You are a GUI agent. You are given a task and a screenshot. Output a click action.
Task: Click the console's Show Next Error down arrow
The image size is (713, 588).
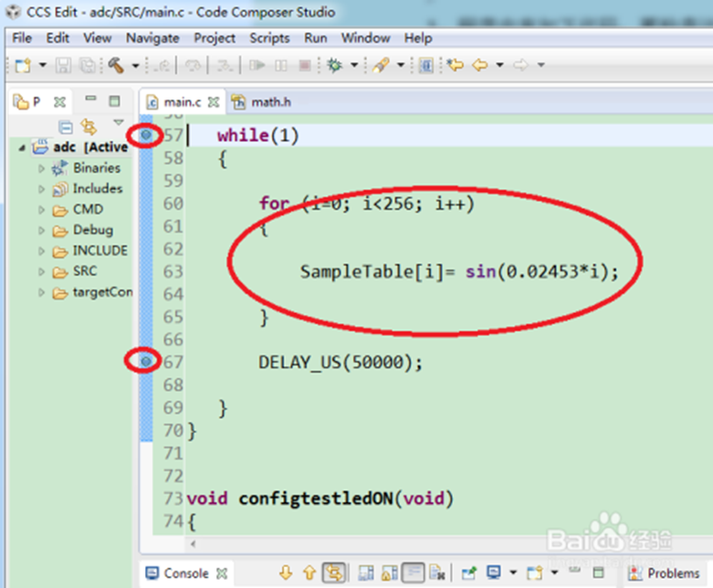(286, 573)
